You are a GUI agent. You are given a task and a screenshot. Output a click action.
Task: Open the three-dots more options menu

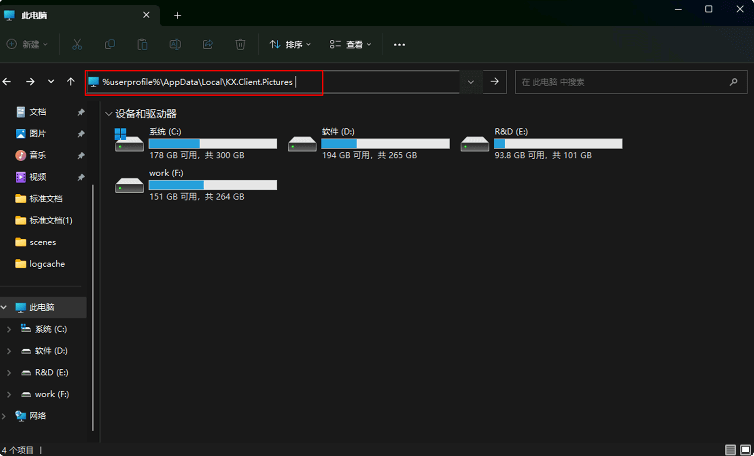click(x=399, y=44)
